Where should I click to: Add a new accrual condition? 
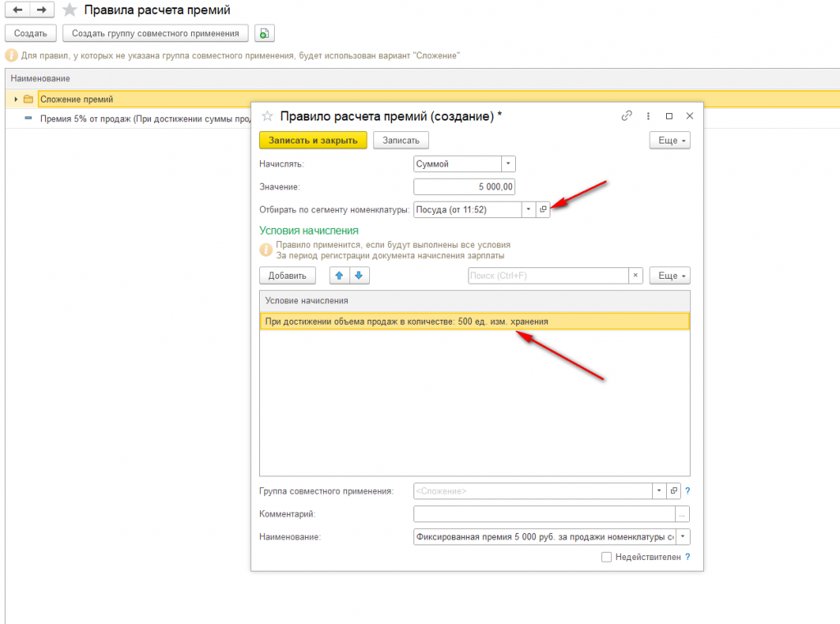pos(287,276)
